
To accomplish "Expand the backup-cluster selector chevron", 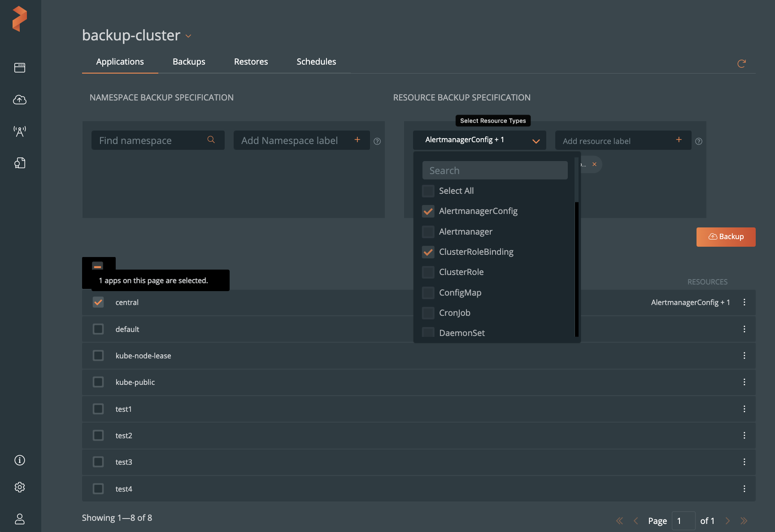I will 188,36.
